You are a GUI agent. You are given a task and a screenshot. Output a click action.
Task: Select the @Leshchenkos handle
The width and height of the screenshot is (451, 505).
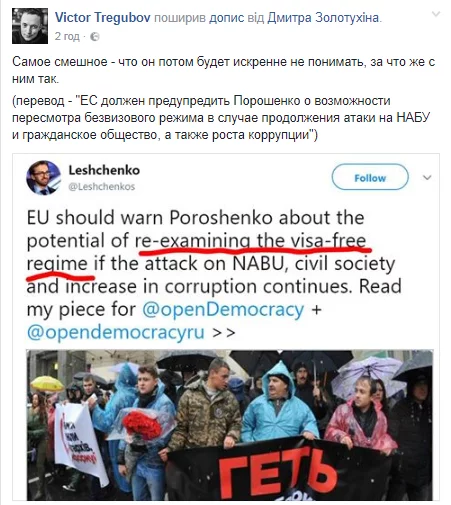pos(102,186)
